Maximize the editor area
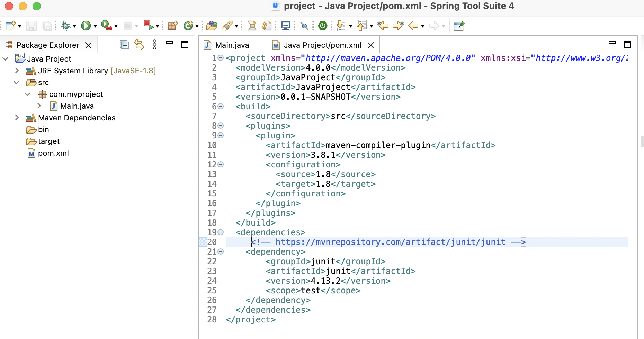The width and height of the screenshot is (644, 339). [627, 44]
